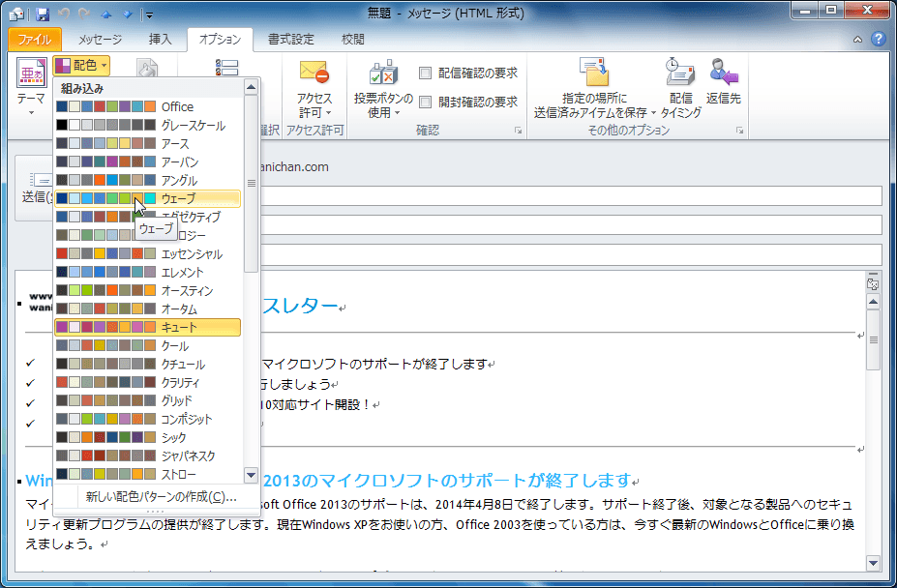Switch to the 書式設定 tab
The image size is (897, 588).
(x=291, y=39)
